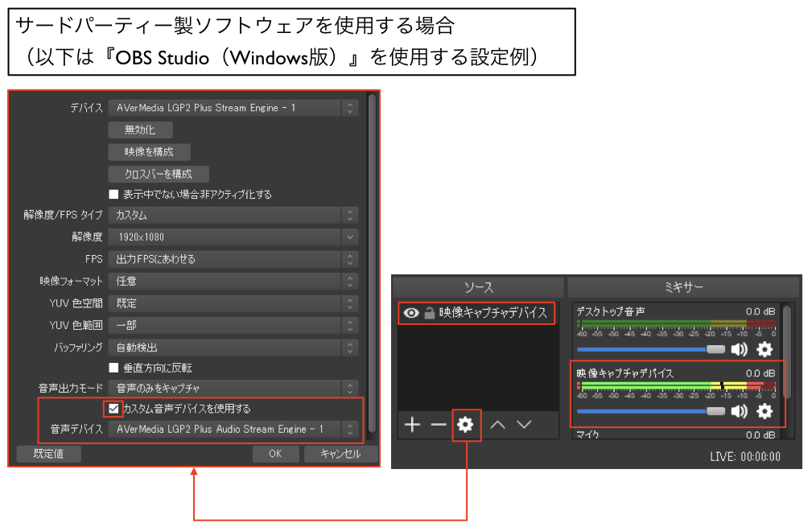The height and width of the screenshot is (531, 812).
Task: Adjust デスクトップ音声 volume slider
Action: point(651,349)
